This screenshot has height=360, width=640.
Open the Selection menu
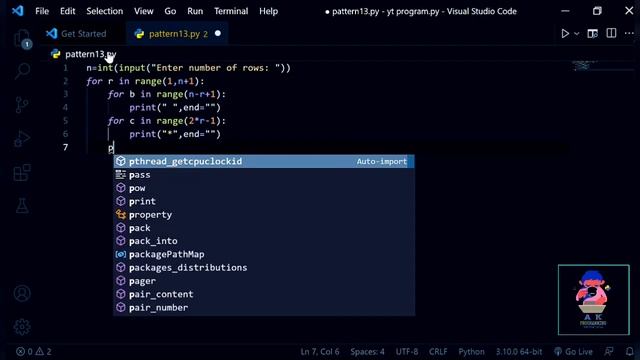[x=104, y=11]
